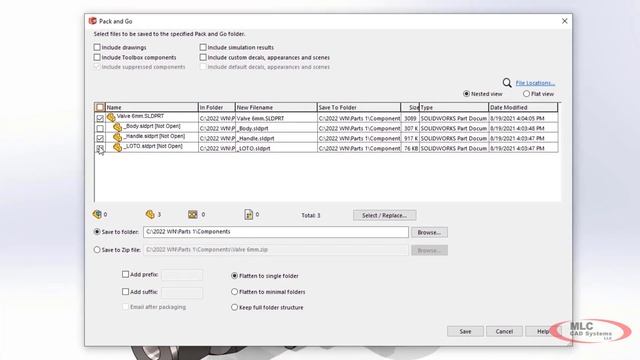Sort by the New Filename column header

point(276,107)
